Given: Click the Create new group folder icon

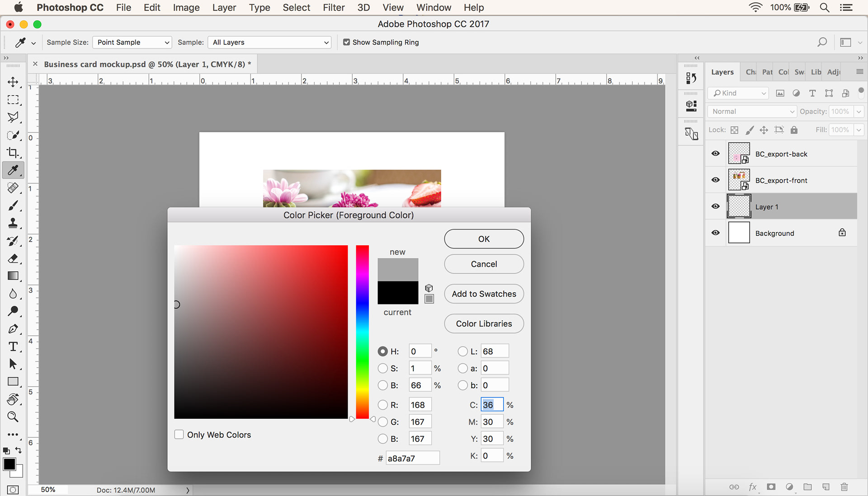Looking at the screenshot, I should (807, 487).
